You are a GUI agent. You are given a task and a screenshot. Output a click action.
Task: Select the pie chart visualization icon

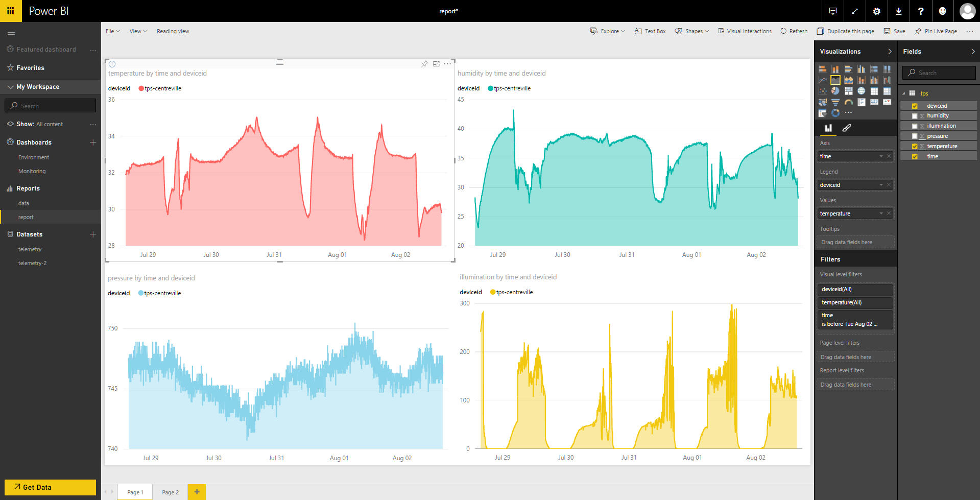point(835,91)
